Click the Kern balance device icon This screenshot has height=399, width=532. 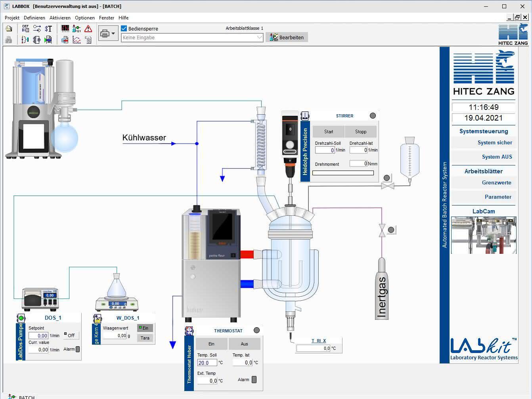tap(97, 318)
